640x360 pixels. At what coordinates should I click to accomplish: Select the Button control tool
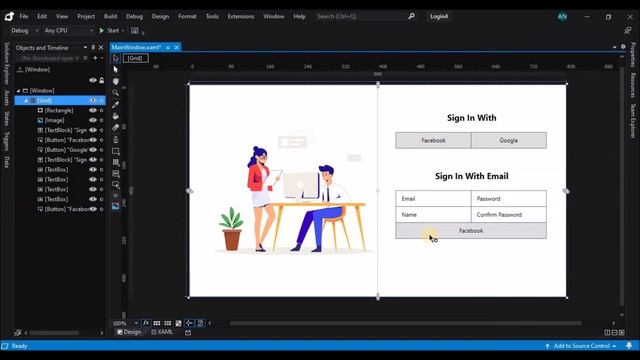(x=116, y=185)
